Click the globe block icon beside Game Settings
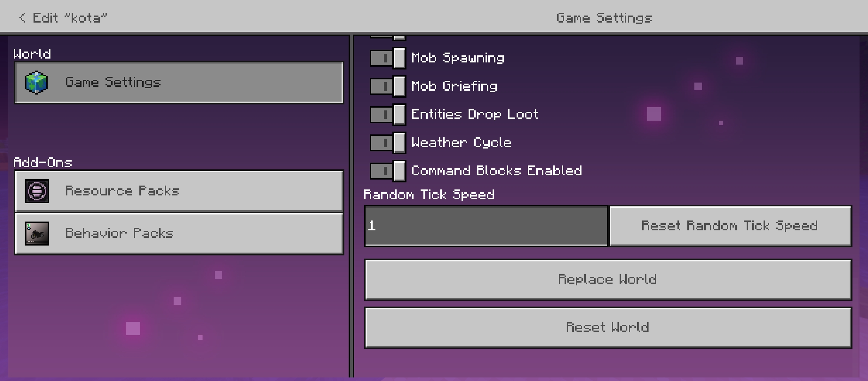 (x=36, y=83)
